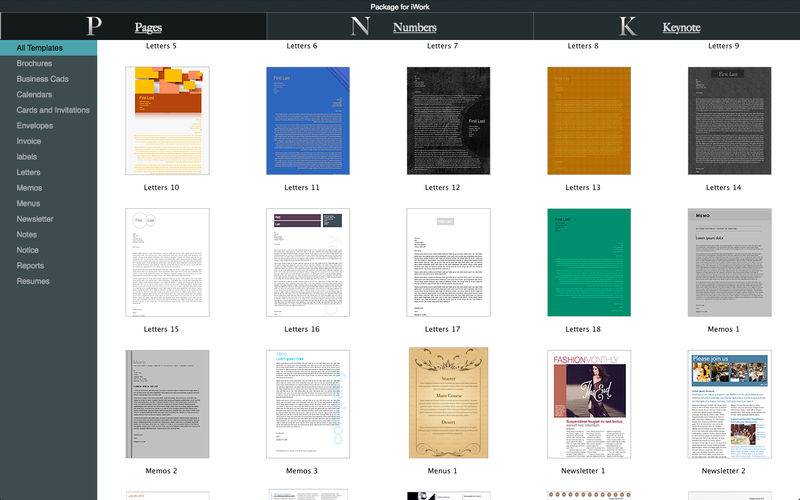Click the Keynote 'K' logo icon

click(x=628, y=26)
